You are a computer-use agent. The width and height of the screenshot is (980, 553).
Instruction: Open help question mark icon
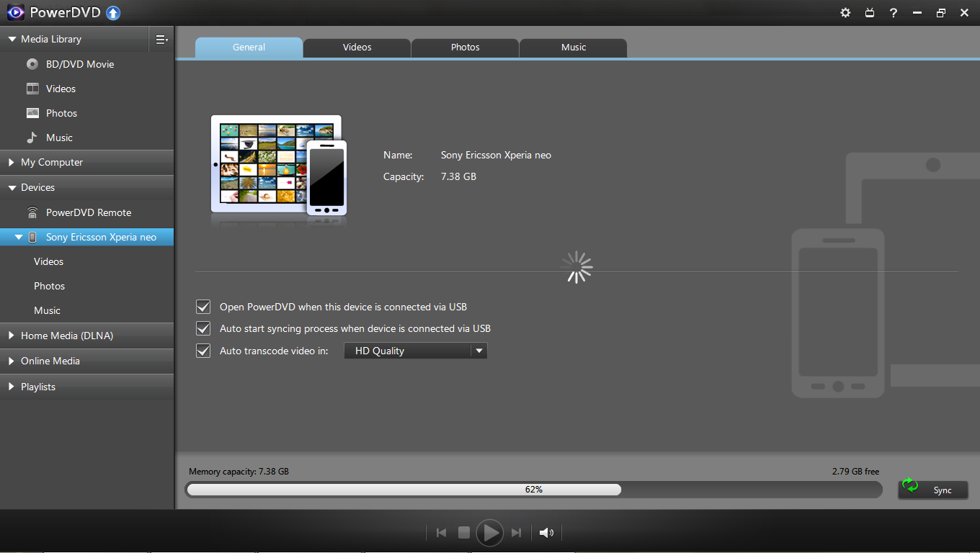click(894, 13)
